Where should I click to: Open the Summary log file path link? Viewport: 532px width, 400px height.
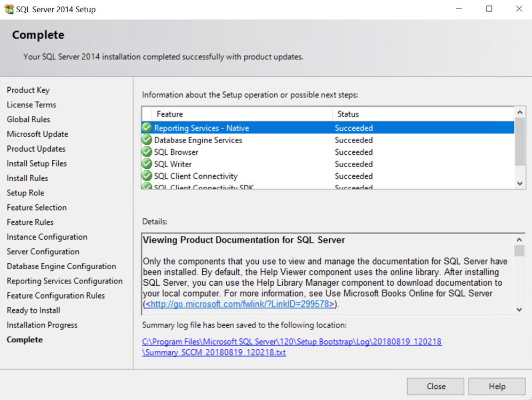click(x=292, y=347)
